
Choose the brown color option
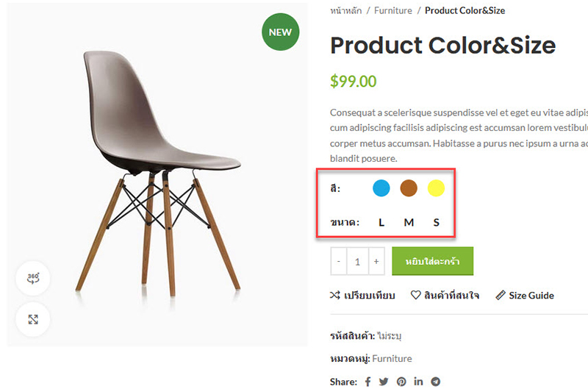pos(409,188)
